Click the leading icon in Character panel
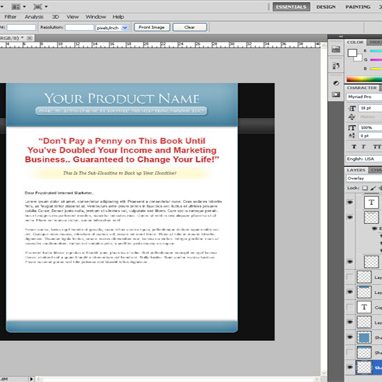Screen dimensions: 382x382 352,117
